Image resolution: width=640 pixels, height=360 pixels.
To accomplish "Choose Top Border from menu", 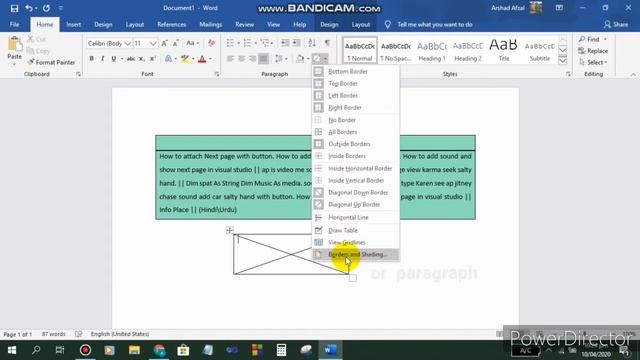I will (x=356, y=83).
